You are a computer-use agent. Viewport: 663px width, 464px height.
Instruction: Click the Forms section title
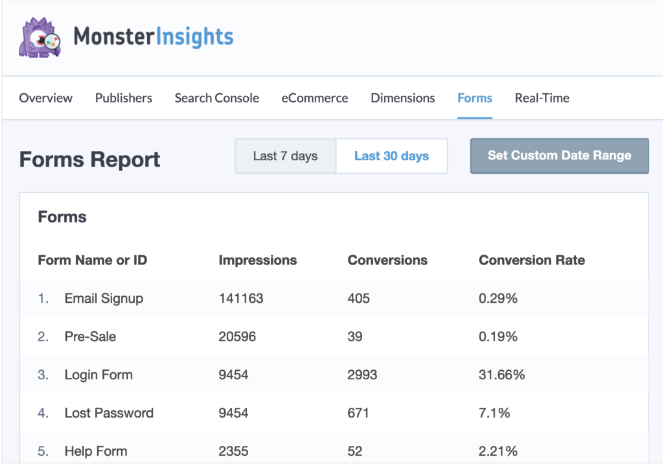click(62, 217)
